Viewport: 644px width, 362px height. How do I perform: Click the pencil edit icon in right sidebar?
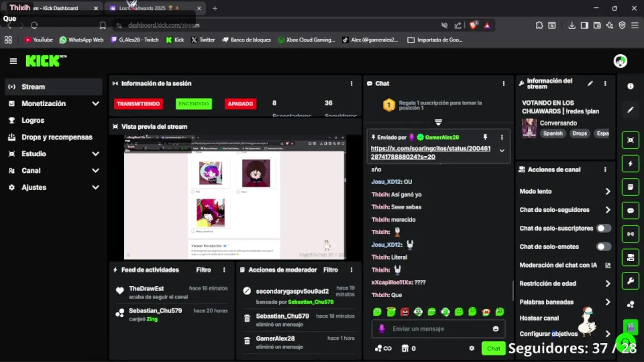pyautogui.click(x=630, y=110)
